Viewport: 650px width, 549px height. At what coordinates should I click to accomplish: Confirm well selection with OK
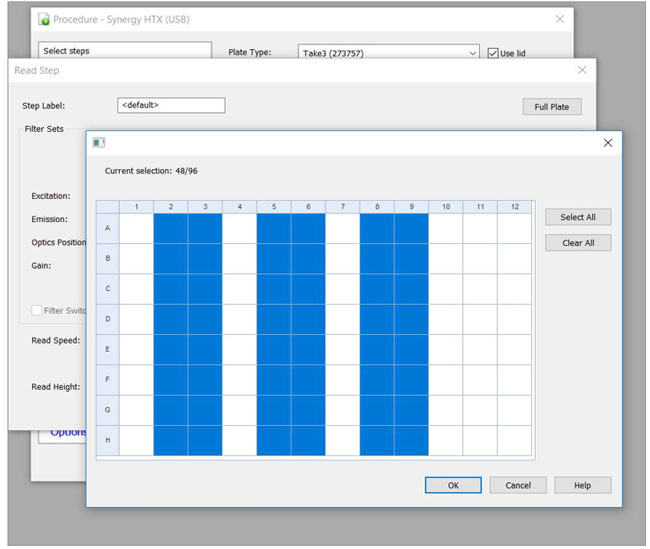coord(453,485)
